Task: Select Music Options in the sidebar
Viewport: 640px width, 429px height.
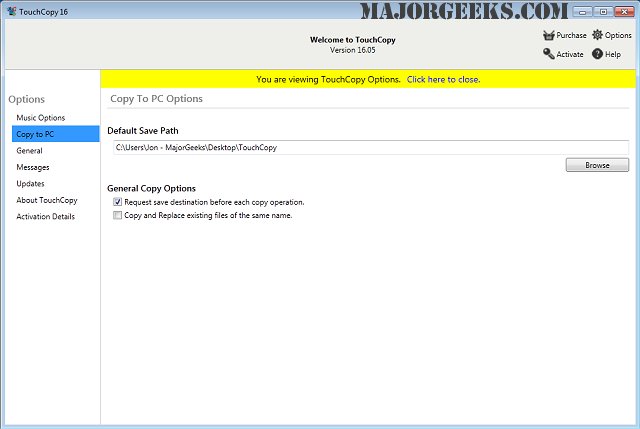Action: (56, 118)
